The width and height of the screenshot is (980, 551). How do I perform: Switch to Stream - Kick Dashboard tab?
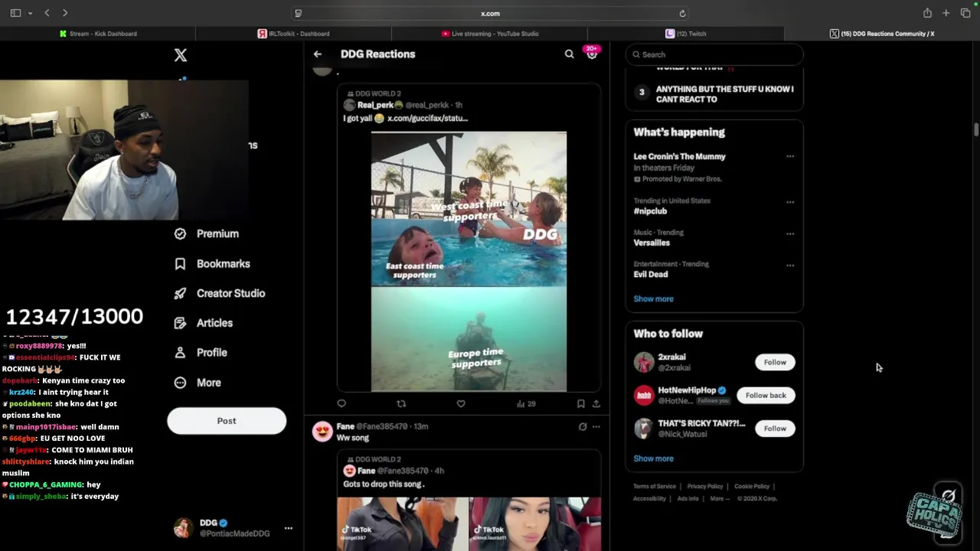(x=98, y=34)
